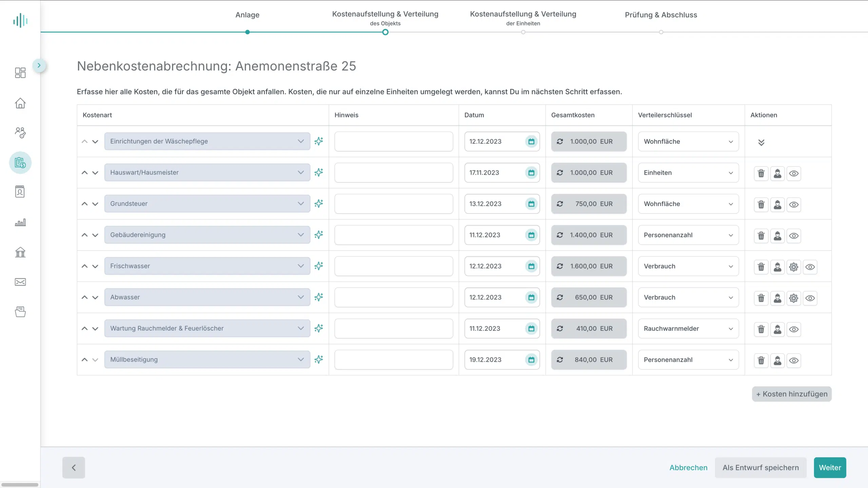Toggle visibility eye for Gebäudereinigung row
This screenshot has width=868, height=488.
point(794,236)
